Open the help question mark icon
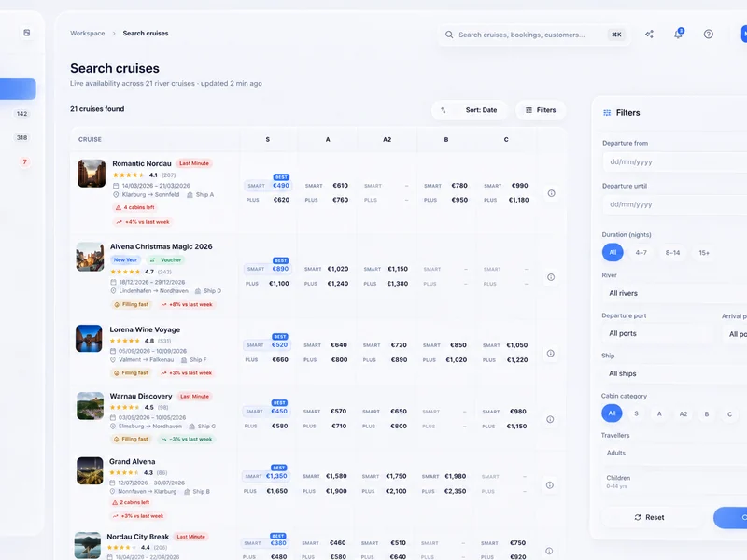The height and width of the screenshot is (560, 747). [709, 34]
